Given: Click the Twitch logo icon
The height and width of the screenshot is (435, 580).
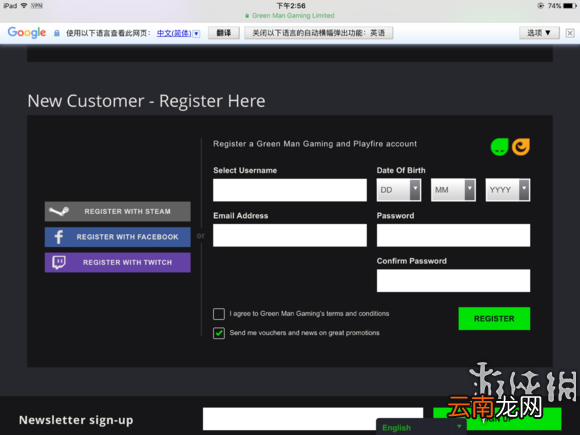Looking at the screenshot, I should [59, 262].
